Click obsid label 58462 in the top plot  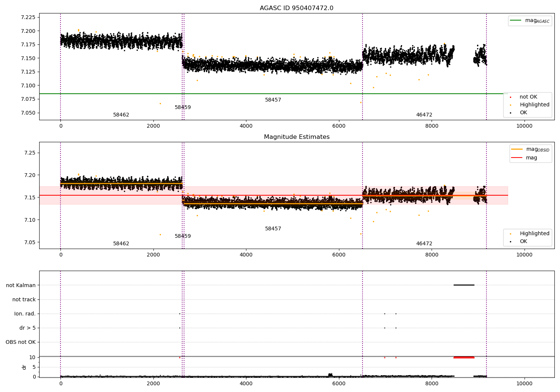coord(121,115)
